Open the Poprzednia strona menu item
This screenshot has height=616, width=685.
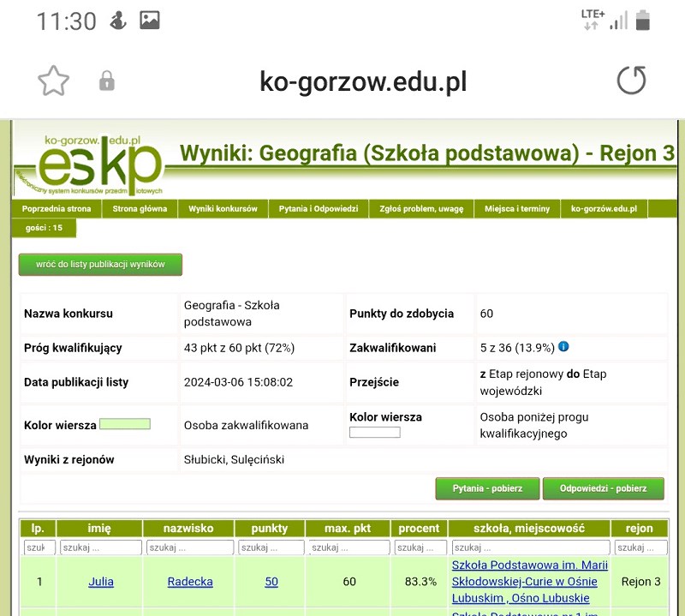coord(57,209)
